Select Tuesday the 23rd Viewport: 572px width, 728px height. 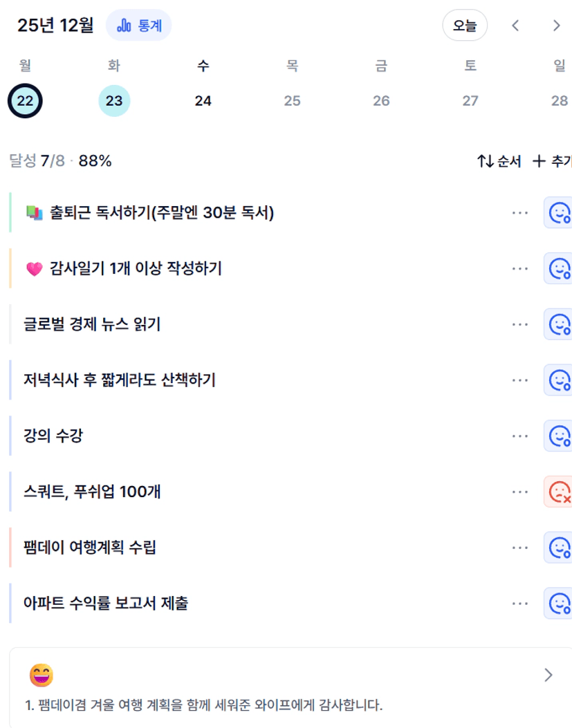[114, 101]
